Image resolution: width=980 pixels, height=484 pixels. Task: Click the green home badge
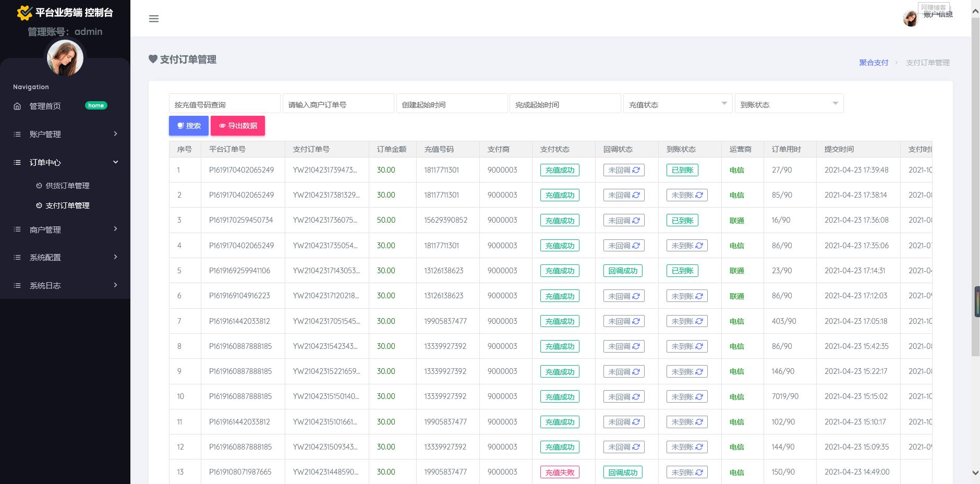[96, 105]
